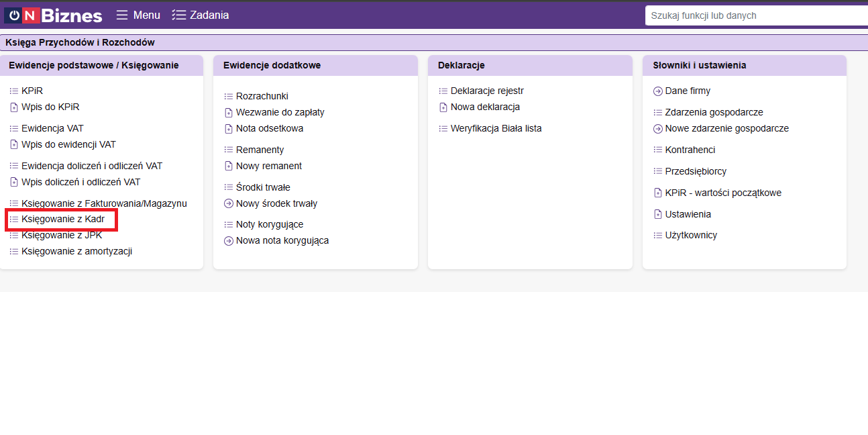Open the hamburger Menu
Viewport: 868px width, 435px height.
click(138, 15)
